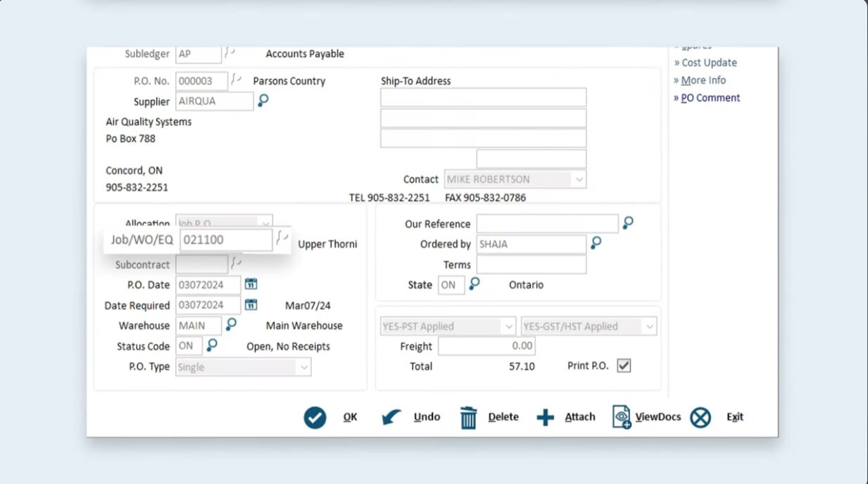Click the State lookup magnifier icon
868x484 pixels.
(475, 284)
